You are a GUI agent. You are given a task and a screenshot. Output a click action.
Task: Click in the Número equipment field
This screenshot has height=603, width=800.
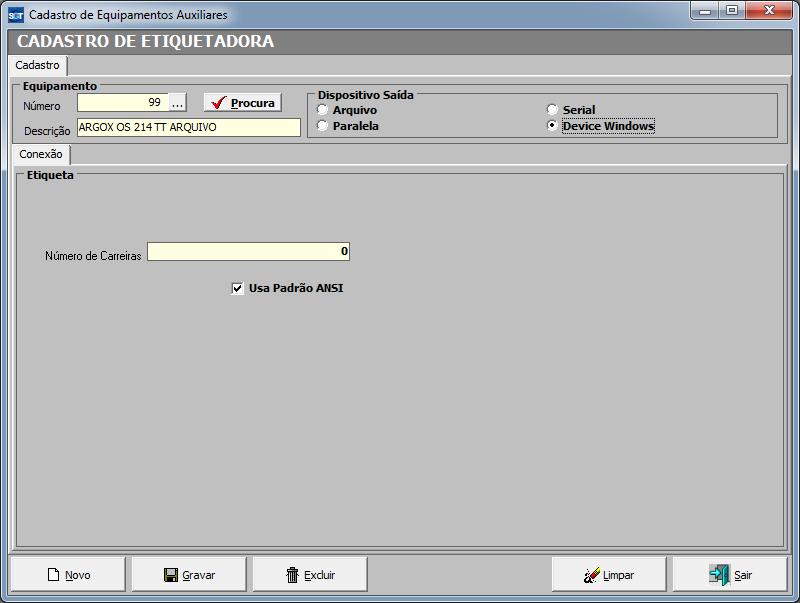[x=122, y=102]
